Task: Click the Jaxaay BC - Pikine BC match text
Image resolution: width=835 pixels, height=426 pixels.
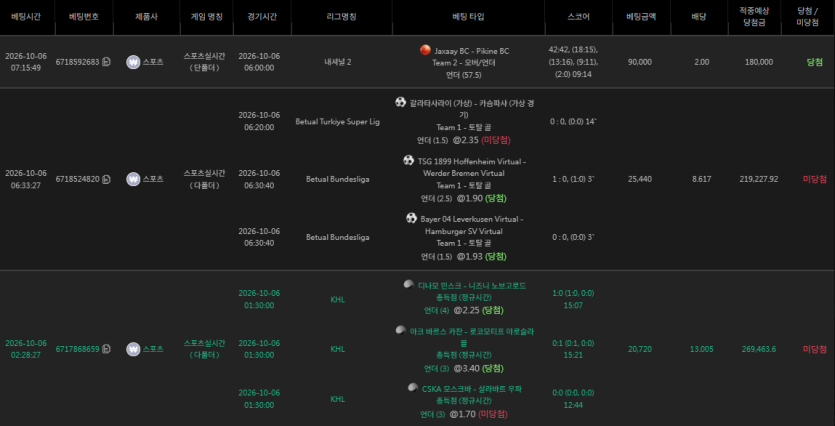Action: 472,51
